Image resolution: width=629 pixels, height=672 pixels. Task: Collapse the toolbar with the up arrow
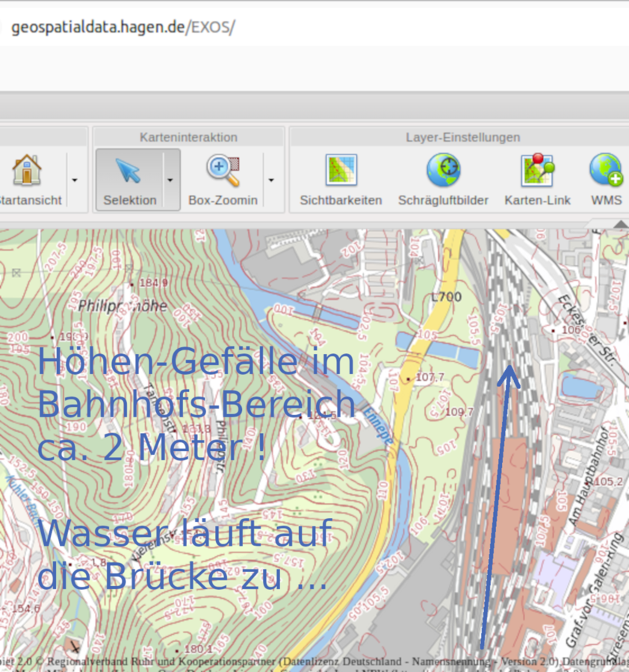point(620,224)
